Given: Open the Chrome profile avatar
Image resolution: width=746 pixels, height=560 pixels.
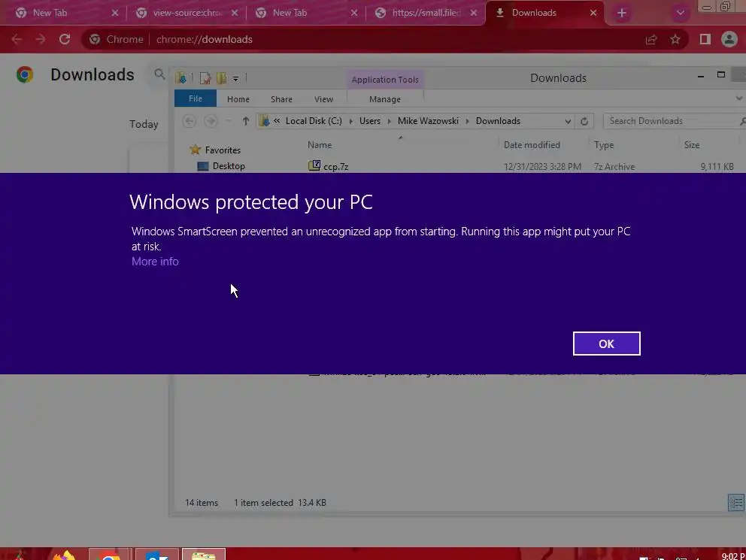Looking at the screenshot, I should [729, 39].
